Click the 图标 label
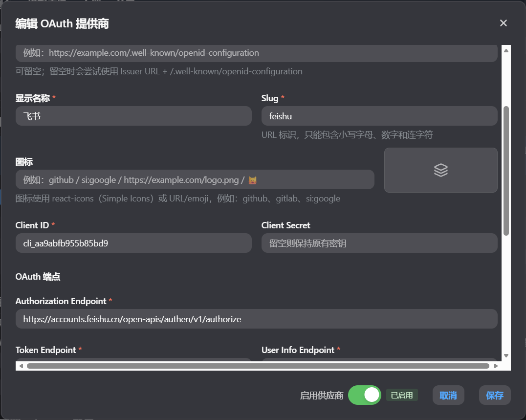The width and height of the screenshot is (526, 420). click(x=24, y=162)
